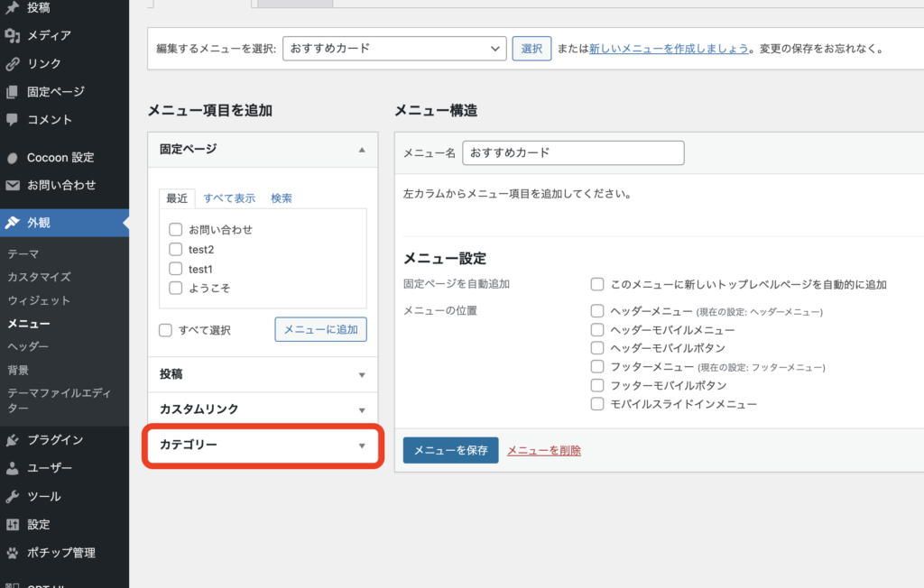Follow the 新しいメニューを作成しましょう link
924x588 pixels.
click(669, 49)
